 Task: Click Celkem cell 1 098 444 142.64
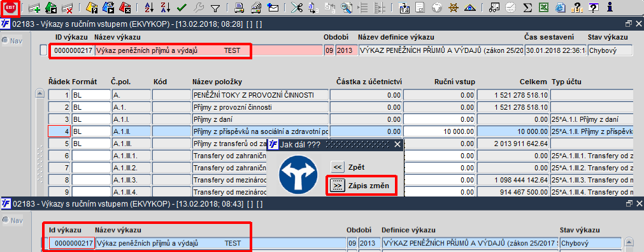point(513,180)
